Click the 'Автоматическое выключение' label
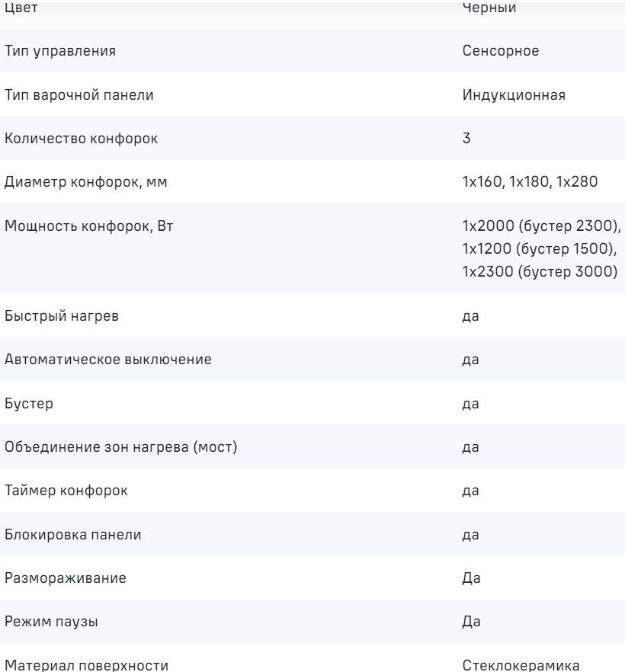 (x=107, y=360)
